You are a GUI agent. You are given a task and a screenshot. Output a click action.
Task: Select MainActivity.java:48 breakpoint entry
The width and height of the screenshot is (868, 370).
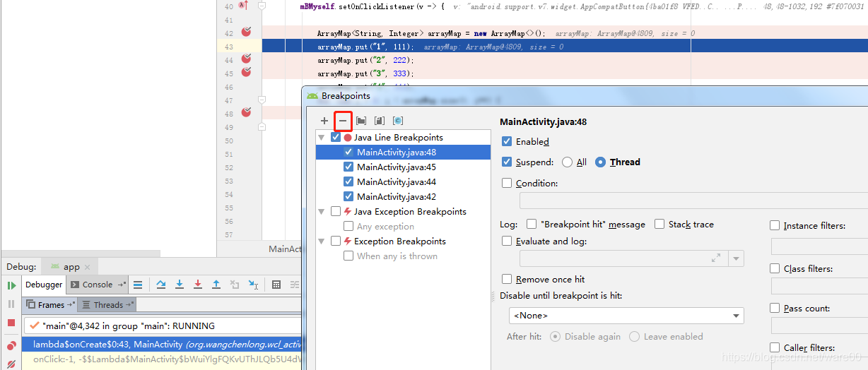pos(397,153)
